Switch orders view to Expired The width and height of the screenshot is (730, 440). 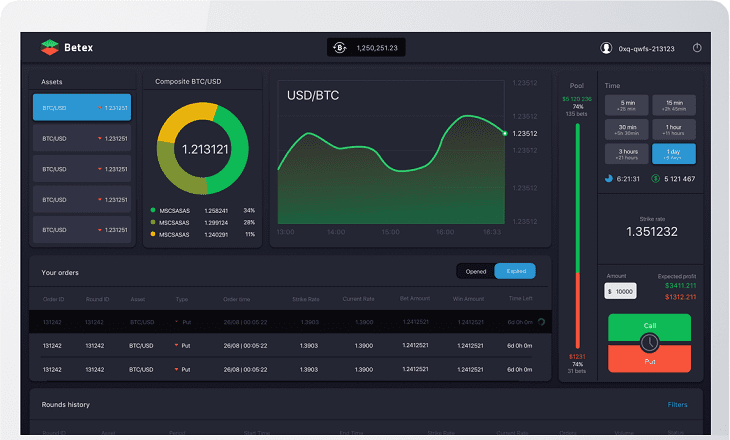(x=515, y=271)
